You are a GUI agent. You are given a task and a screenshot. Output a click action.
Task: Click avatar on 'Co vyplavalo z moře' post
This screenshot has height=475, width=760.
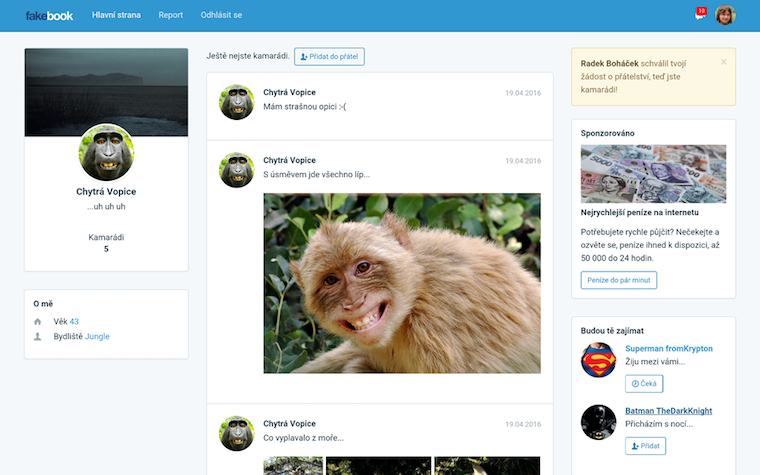click(x=237, y=433)
